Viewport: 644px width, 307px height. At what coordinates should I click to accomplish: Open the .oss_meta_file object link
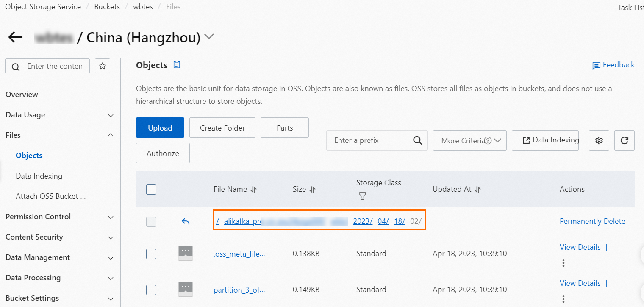tap(239, 254)
